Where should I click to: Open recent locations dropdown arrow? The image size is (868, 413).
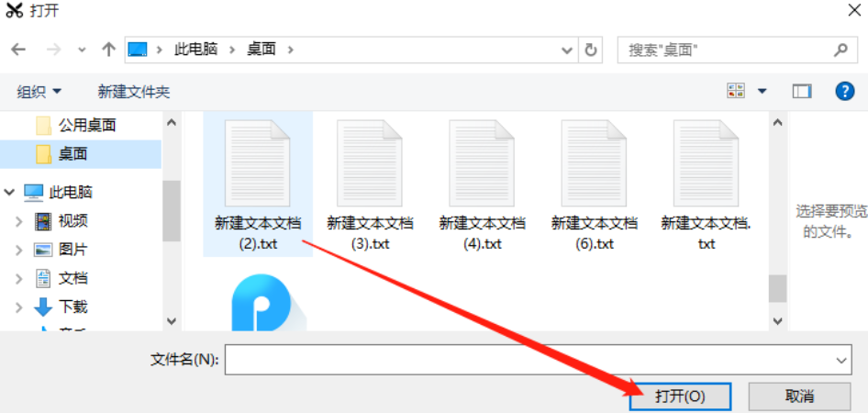pyautogui.click(x=82, y=50)
